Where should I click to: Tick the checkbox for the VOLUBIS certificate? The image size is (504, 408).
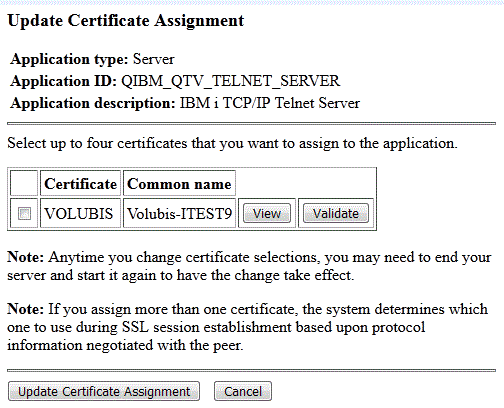click(24, 213)
